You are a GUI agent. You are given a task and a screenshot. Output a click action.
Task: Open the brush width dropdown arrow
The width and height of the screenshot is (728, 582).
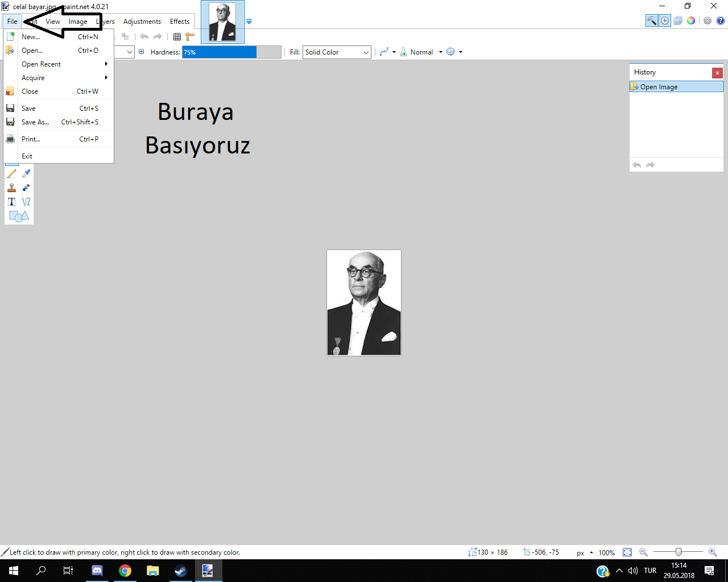(x=130, y=52)
